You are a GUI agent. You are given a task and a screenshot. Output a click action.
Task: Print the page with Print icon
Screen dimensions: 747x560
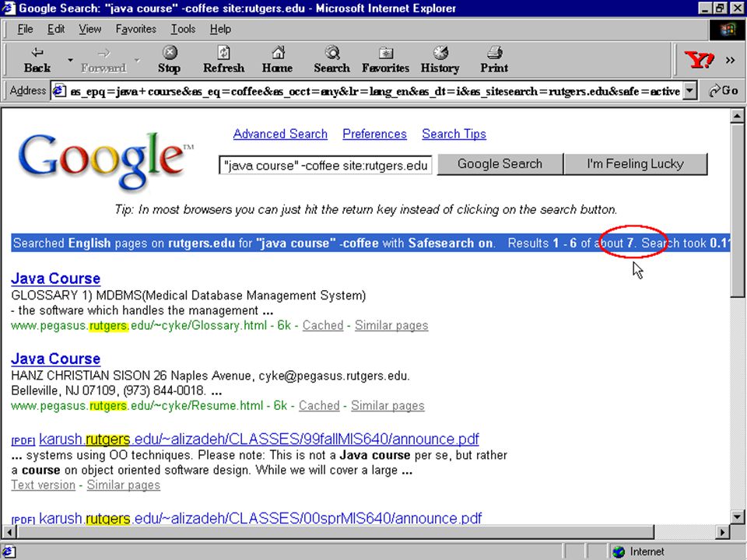tap(494, 60)
